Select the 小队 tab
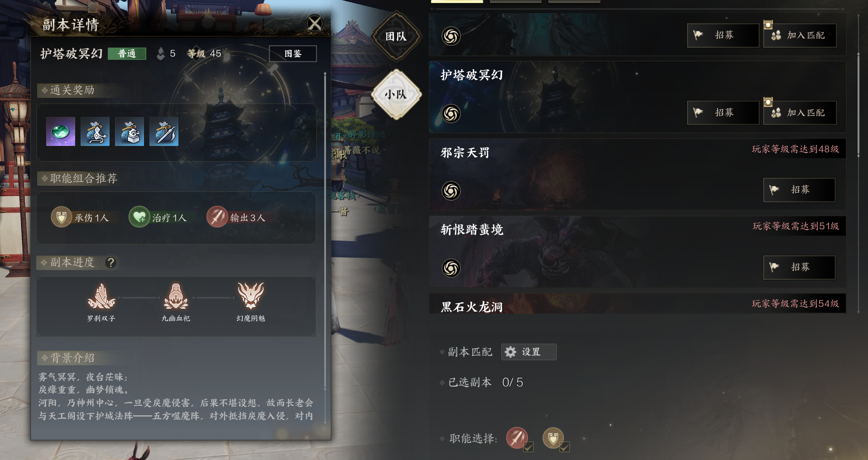 (x=396, y=94)
